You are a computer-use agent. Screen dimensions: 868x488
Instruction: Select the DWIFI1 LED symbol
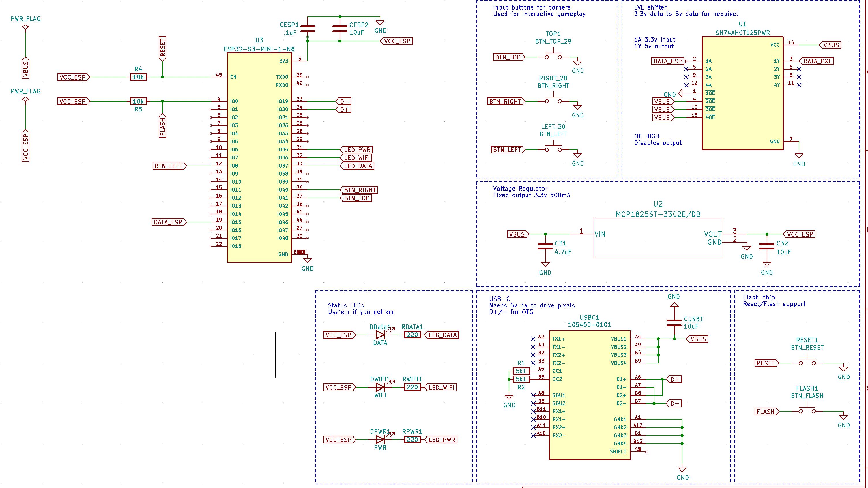click(x=380, y=387)
